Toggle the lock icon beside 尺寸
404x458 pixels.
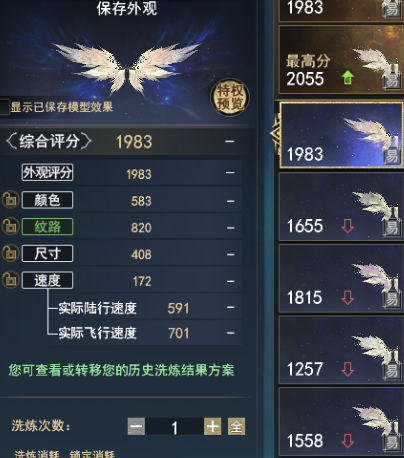[x=10, y=253]
